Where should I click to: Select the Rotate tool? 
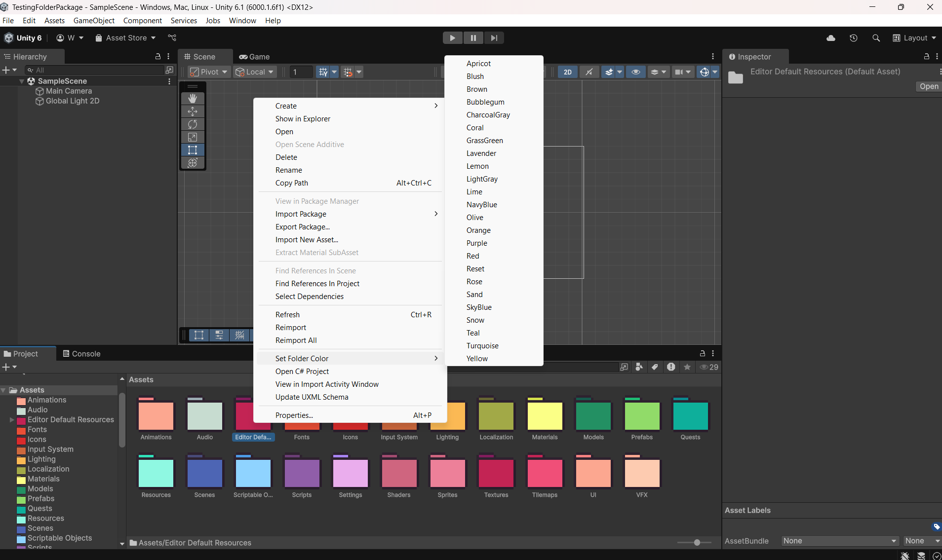(193, 124)
